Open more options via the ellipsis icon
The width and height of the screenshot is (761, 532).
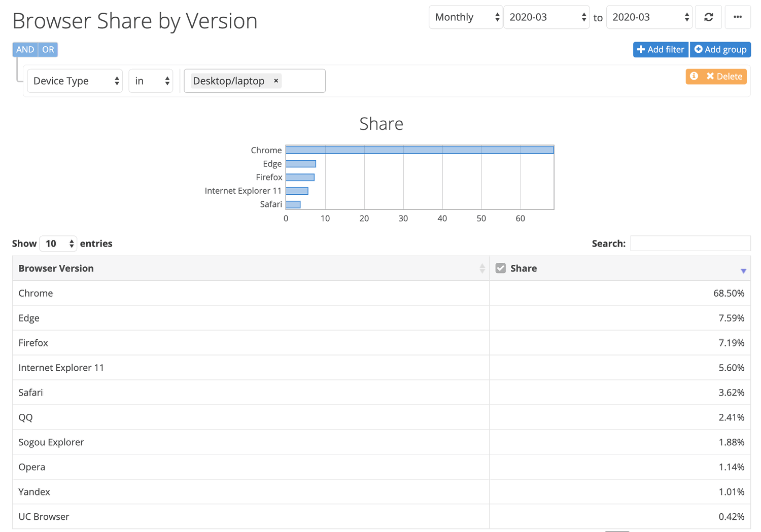(x=738, y=17)
